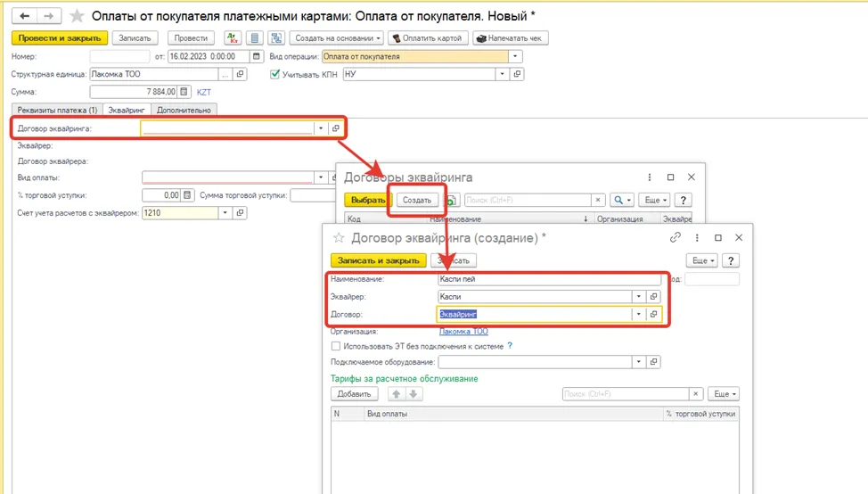868x494 pixels.
Task: Open the Реквизиты платежа (1) tab
Action: 57,111
